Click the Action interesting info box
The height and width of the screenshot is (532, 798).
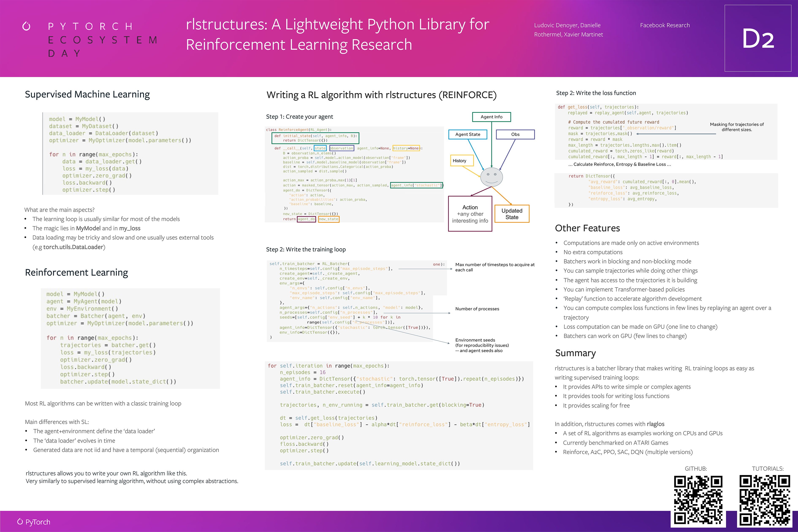click(x=470, y=214)
